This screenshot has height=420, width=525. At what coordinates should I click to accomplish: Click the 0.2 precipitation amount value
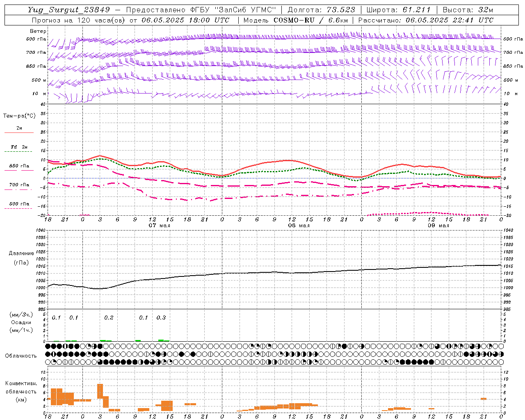tap(109, 317)
